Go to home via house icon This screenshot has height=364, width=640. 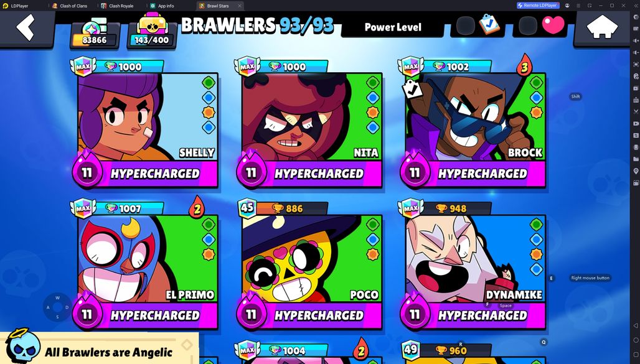pos(601,27)
